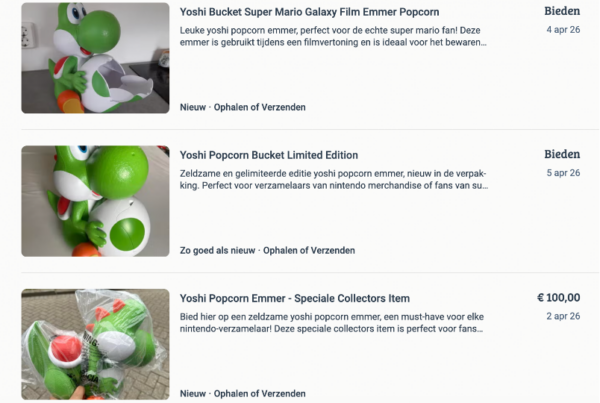
Task: Click the 5 apr 26 date
Action: pyautogui.click(x=563, y=173)
